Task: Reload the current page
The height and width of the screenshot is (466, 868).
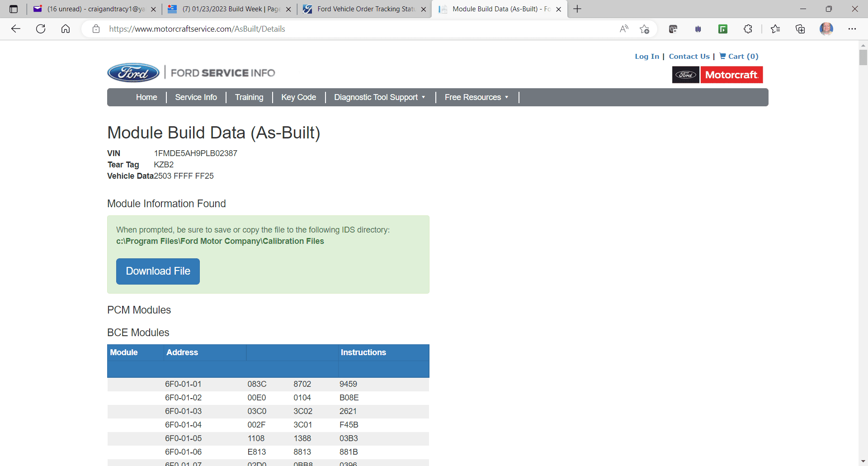Action: coord(41,29)
